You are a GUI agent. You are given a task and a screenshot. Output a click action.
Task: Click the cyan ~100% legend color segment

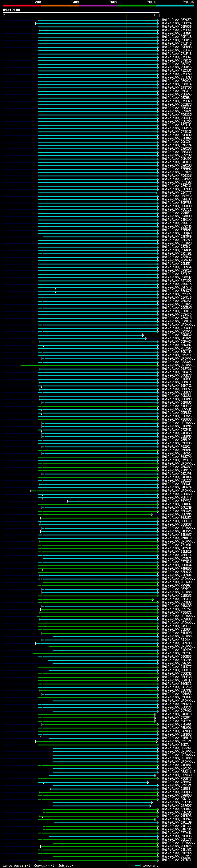point(175,6)
